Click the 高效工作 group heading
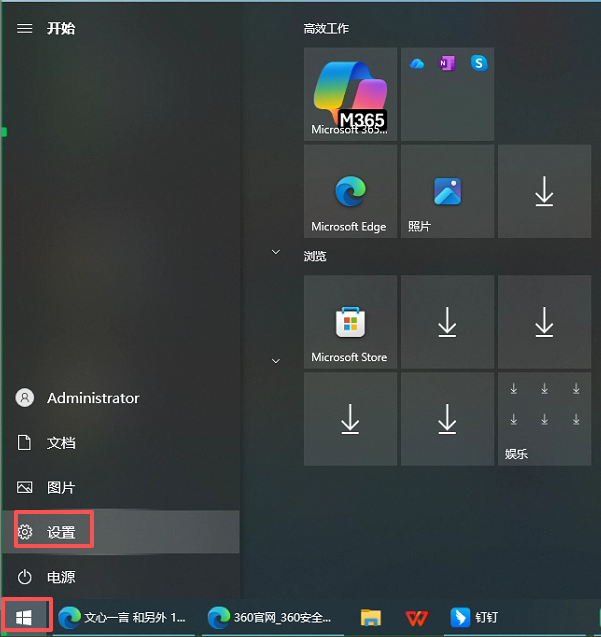Viewport: 601px width, 637px height. coord(326,28)
